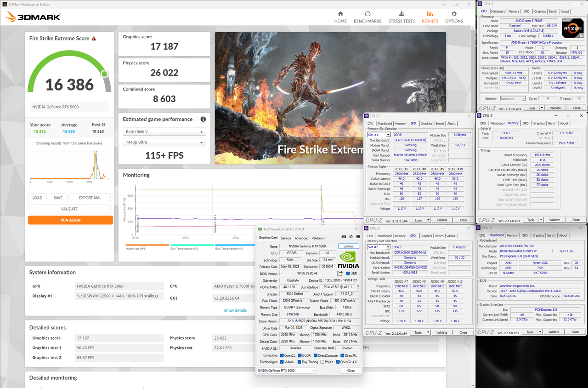Click the GPU-Z title bar app icon
Screen dimensions: 588x388
point(260,229)
